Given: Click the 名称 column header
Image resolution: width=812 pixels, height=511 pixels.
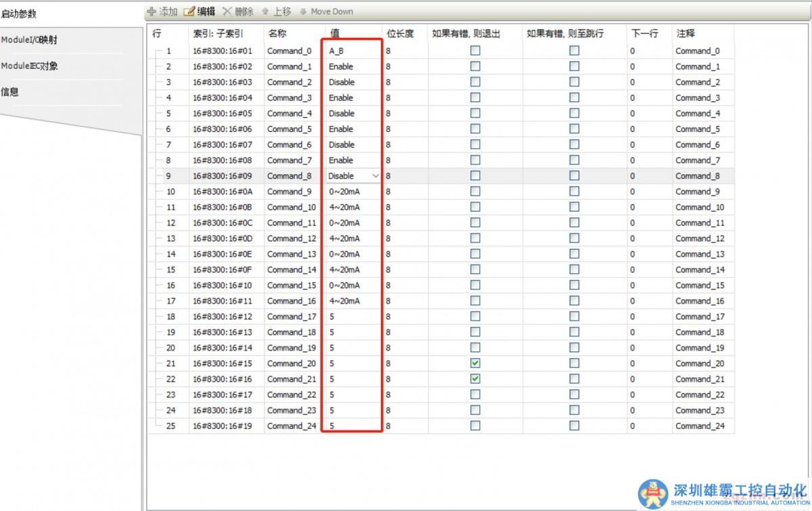Looking at the screenshot, I should coord(277,33).
